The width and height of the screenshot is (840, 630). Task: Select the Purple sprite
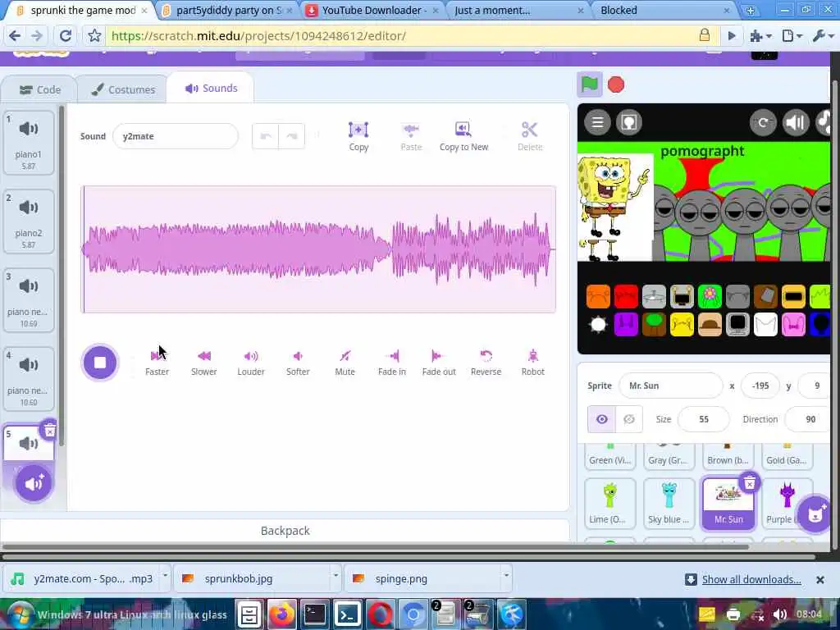[x=787, y=504]
